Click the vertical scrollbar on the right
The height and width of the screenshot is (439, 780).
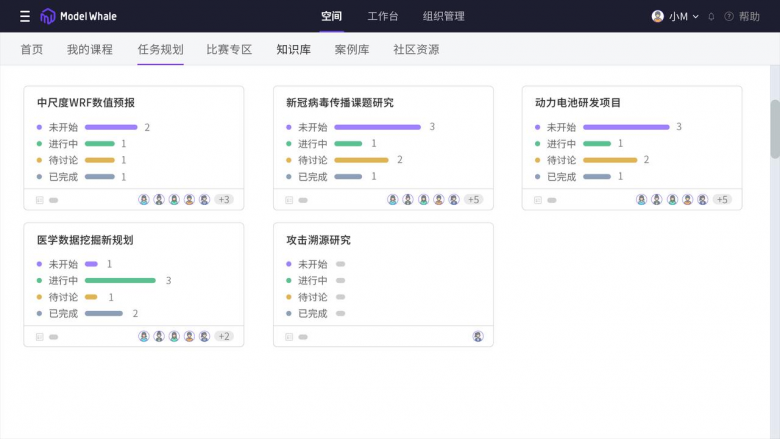coord(774,128)
